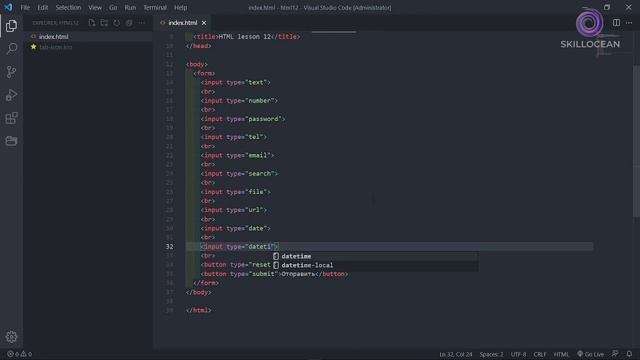Switch to the index.html editor tab

(182, 23)
